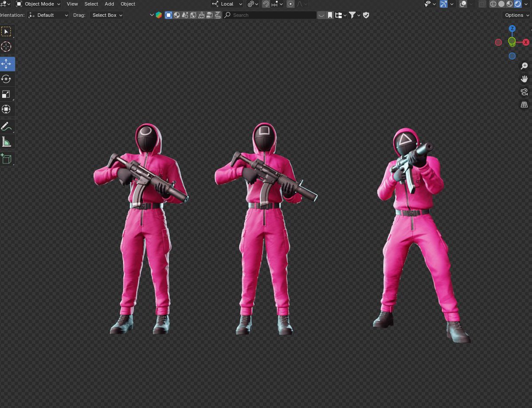Open the viewport shading options dropdown
Viewport: 532px width, 408px height.
coord(526,4)
